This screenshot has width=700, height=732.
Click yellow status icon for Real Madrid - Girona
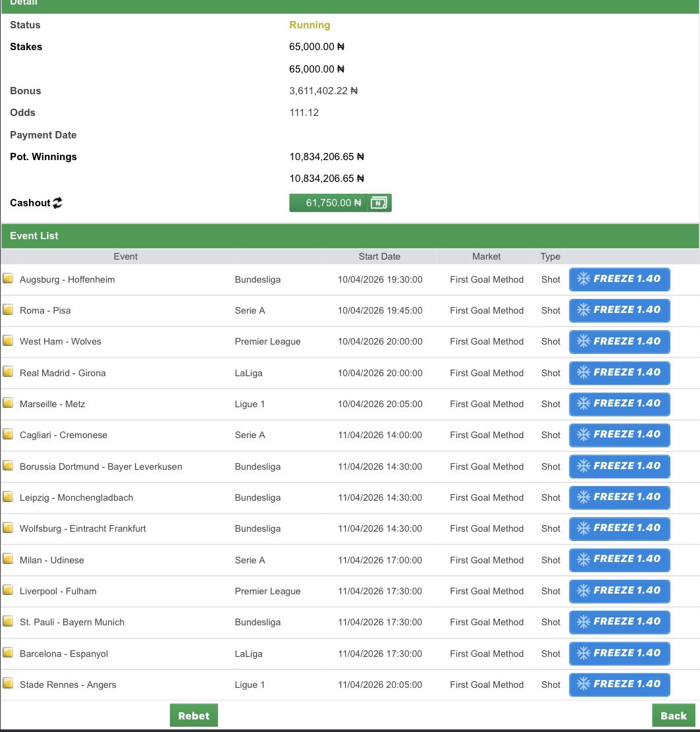pyautogui.click(x=8, y=372)
